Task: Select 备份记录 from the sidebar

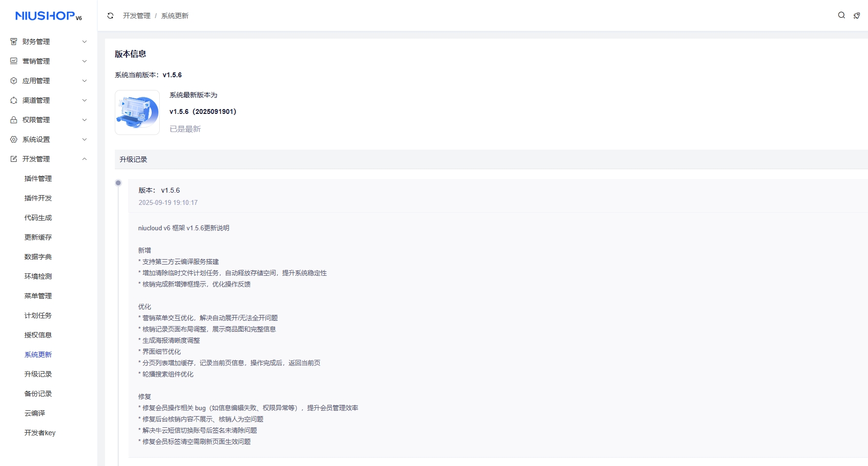Action: (x=38, y=394)
